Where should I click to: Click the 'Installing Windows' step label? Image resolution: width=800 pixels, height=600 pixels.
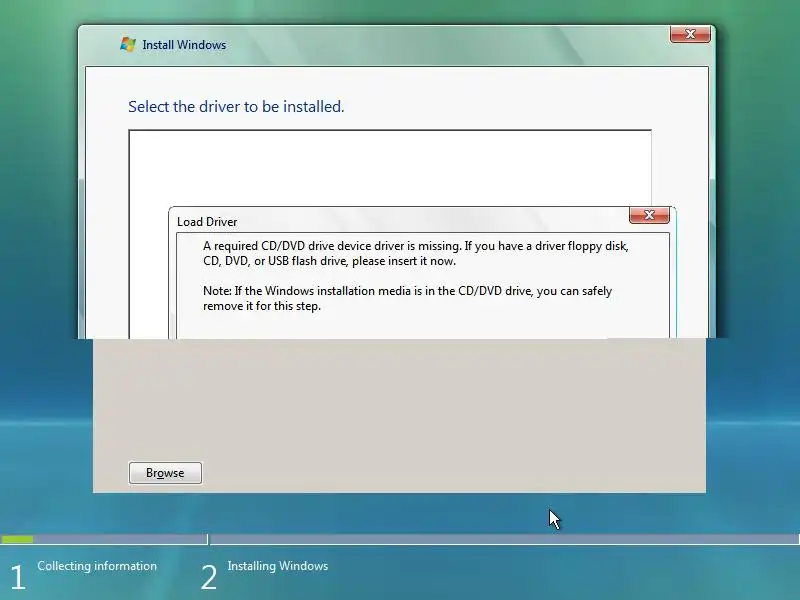click(278, 566)
